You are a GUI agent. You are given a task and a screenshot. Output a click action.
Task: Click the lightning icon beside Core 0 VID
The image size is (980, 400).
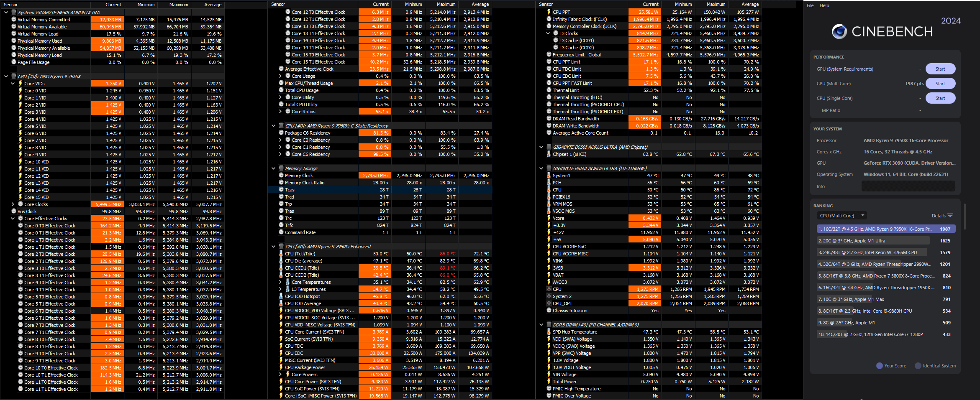click(21, 90)
